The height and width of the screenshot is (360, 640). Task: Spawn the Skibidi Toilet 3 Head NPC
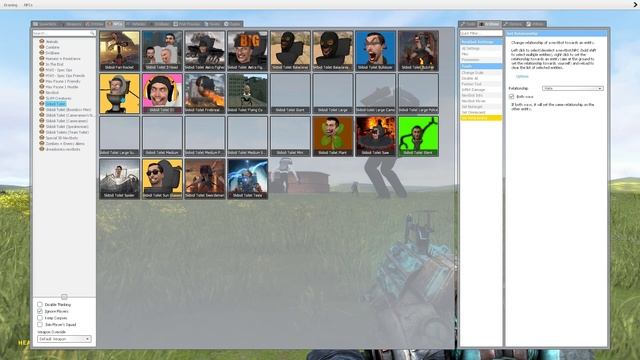pyautogui.click(x=162, y=51)
